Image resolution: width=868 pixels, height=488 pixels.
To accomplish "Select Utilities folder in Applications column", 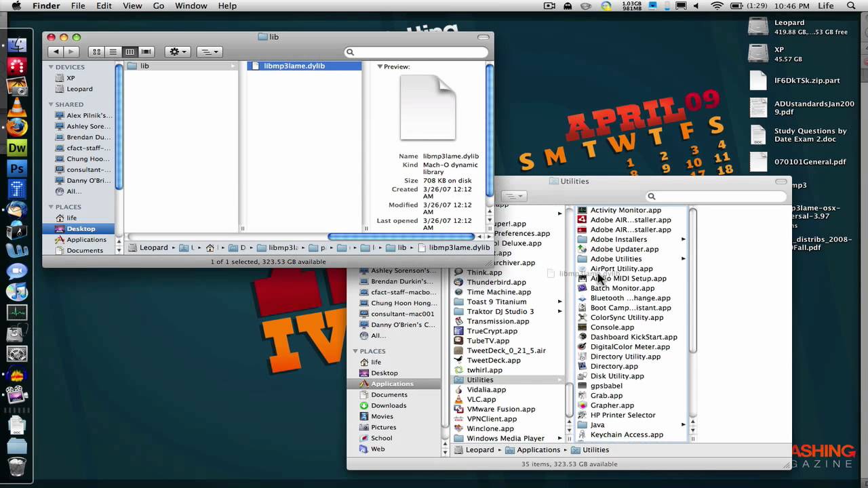I will [507, 380].
